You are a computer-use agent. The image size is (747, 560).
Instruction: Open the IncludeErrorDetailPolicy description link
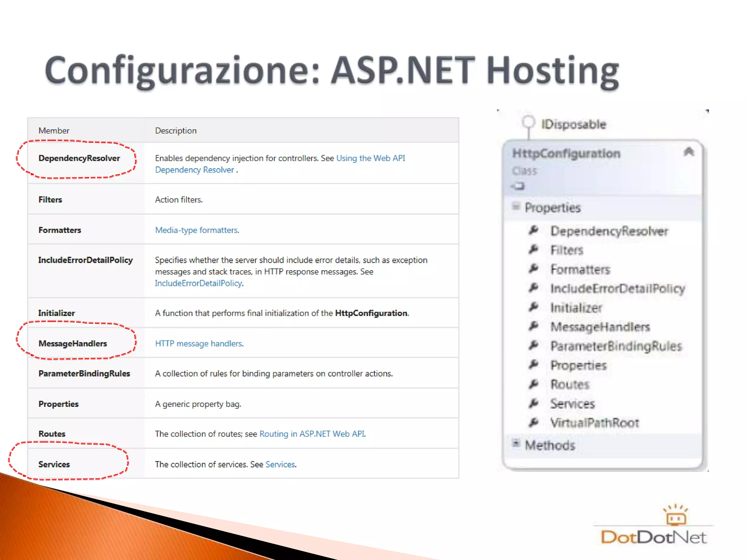(198, 283)
